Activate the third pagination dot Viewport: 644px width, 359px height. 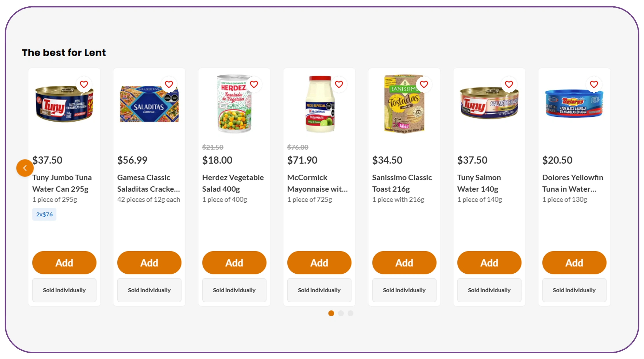click(x=351, y=313)
